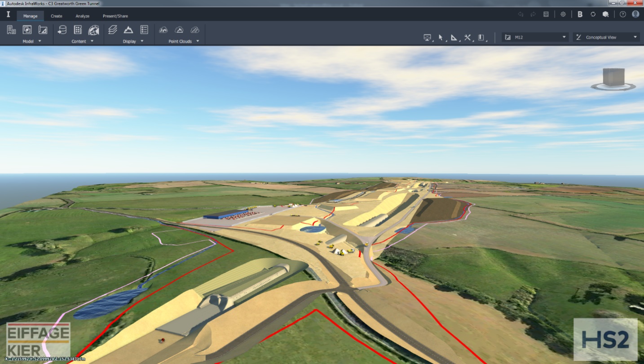This screenshot has width=644, height=364.
Task: Click the Redo arrow
Action: [x=533, y=14]
